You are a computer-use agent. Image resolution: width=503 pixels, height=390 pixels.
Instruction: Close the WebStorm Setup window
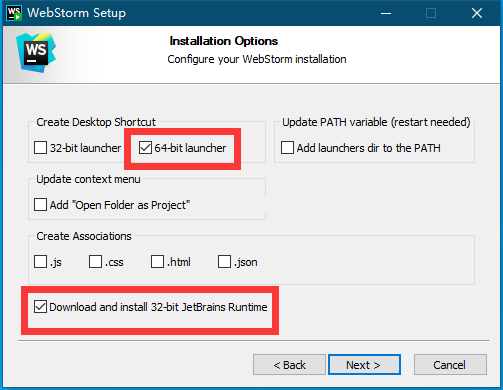(477, 13)
